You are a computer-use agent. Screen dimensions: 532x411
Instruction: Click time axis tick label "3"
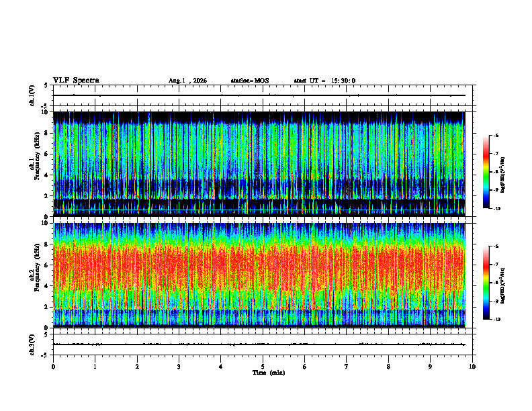(179, 367)
